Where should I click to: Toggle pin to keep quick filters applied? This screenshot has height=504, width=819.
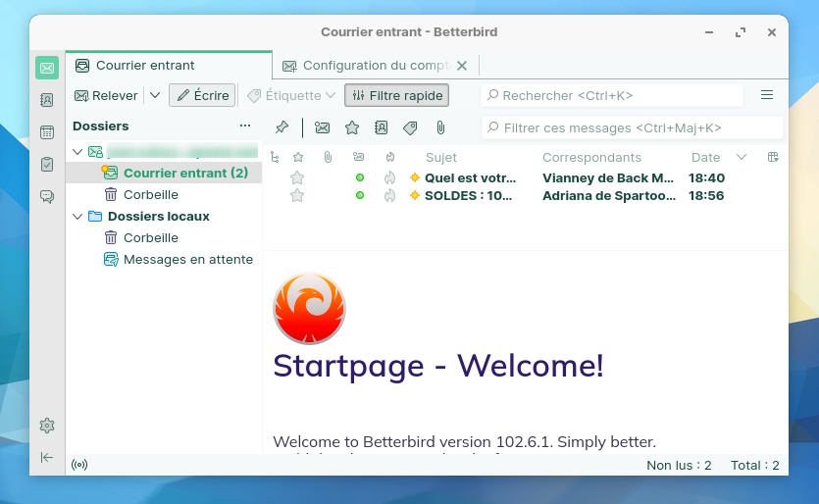pos(282,127)
